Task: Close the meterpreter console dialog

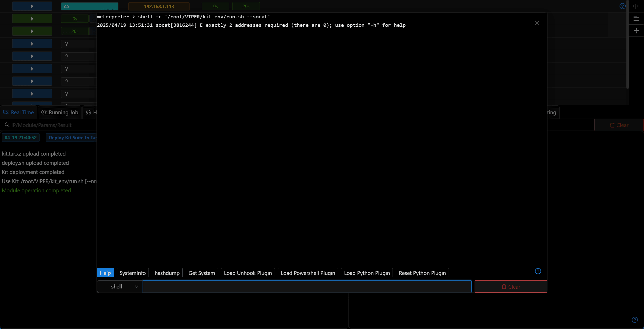Action: pyautogui.click(x=537, y=23)
